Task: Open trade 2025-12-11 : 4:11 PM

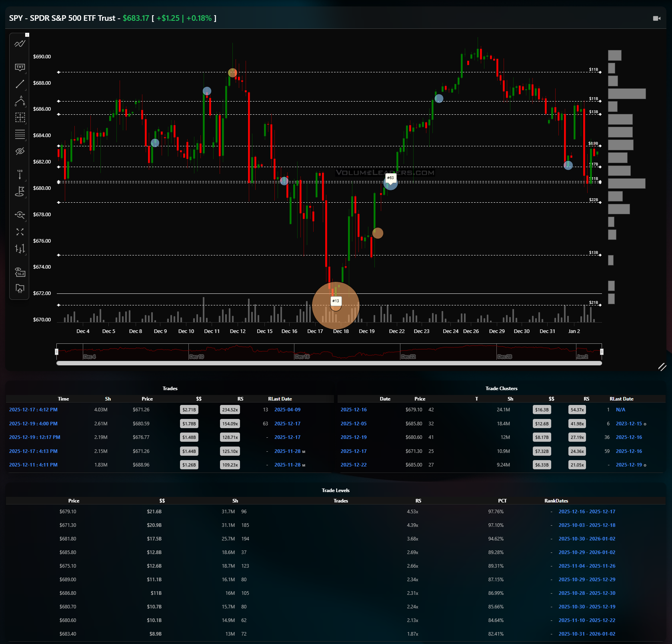Action: (x=33, y=465)
